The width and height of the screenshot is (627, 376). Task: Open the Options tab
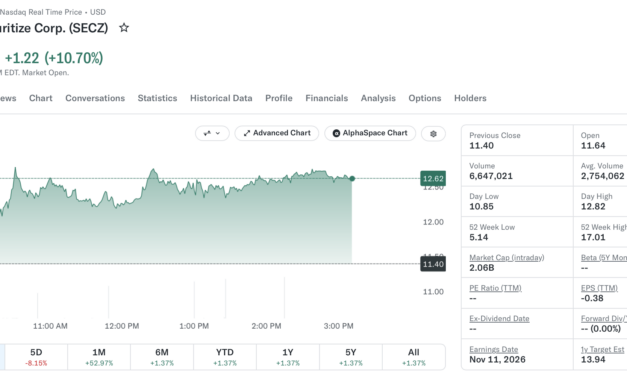coord(425,98)
